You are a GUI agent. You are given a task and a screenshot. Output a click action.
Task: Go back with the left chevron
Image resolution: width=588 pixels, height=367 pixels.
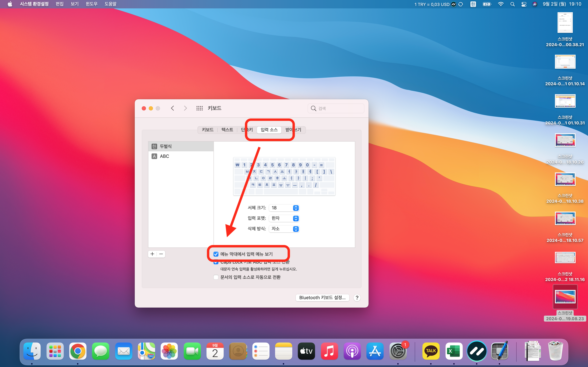click(x=173, y=108)
